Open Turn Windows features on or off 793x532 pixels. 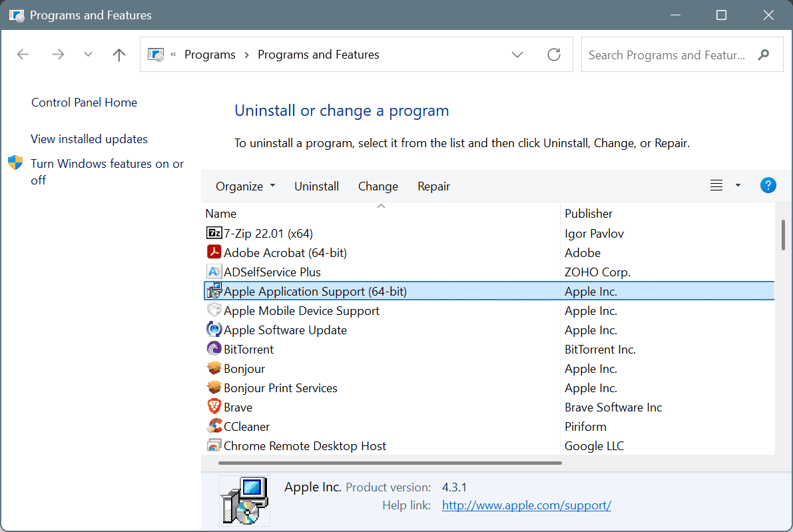(107, 171)
